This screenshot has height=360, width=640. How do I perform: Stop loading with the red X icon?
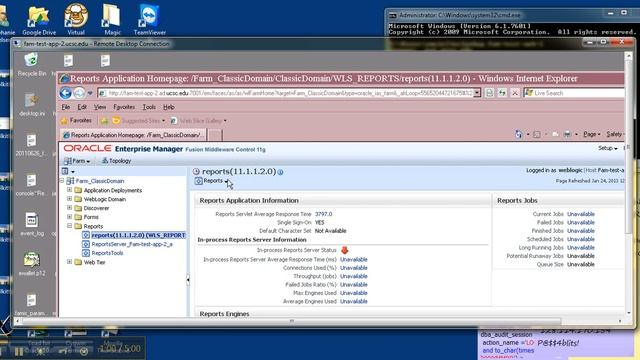point(515,93)
